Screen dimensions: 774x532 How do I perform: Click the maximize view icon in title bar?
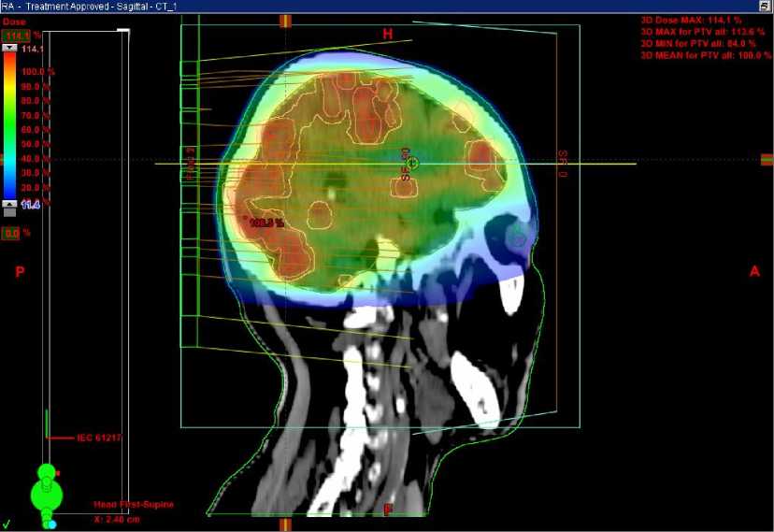766,6
